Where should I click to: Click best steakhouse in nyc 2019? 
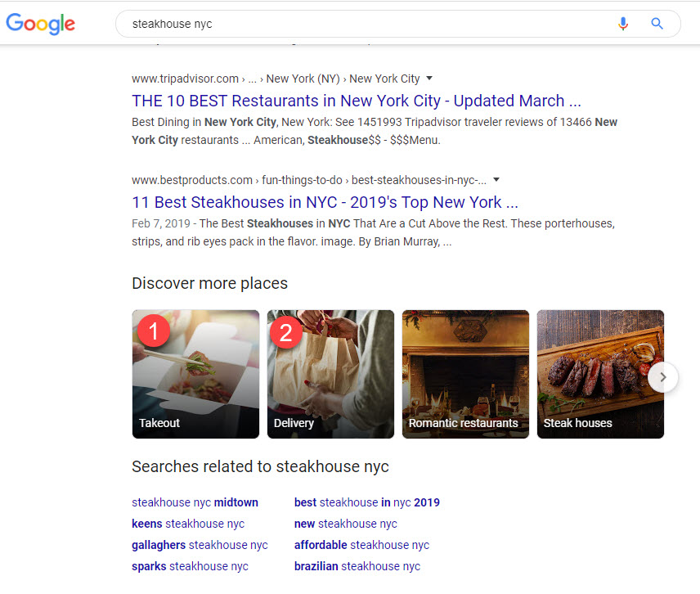366,502
